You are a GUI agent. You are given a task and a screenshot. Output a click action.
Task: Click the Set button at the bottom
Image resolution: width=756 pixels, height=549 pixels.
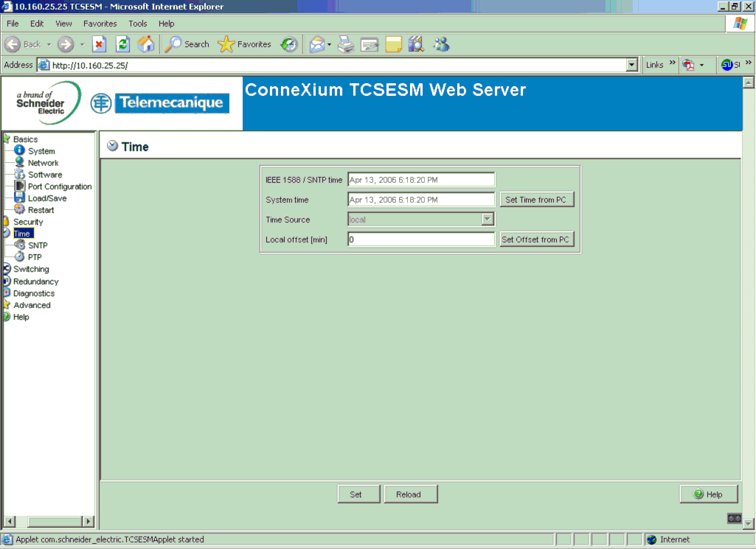tap(358, 494)
